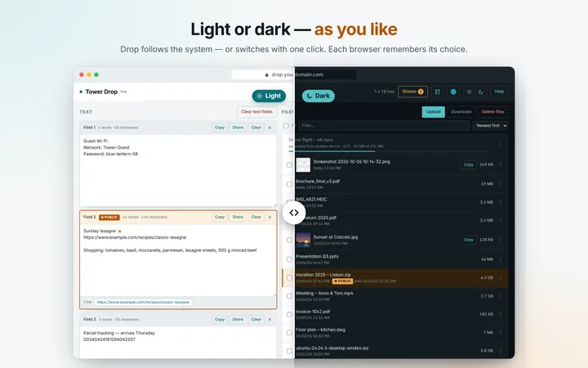Click into Field 3 Parcel tracking text area
Viewport: 588px width, 368px height.
pyautogui.click(x=178, y=343)
